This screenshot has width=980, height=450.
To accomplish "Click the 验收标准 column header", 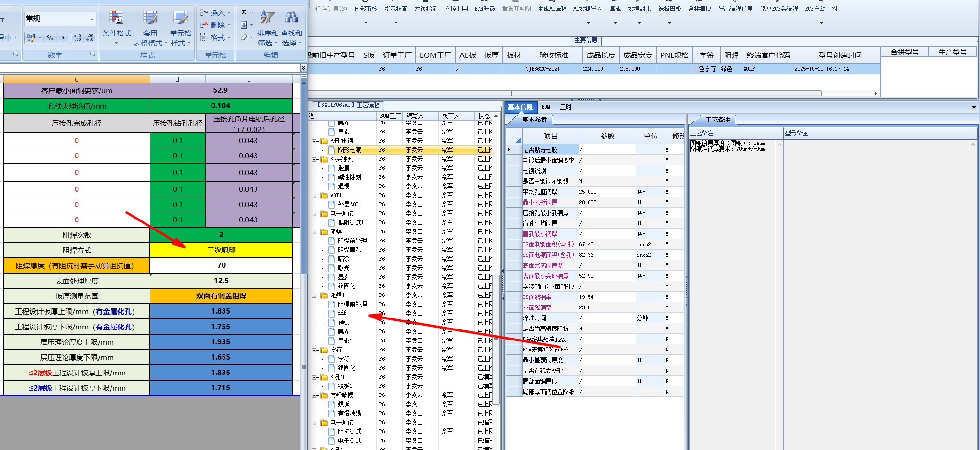I will (554, 55).
